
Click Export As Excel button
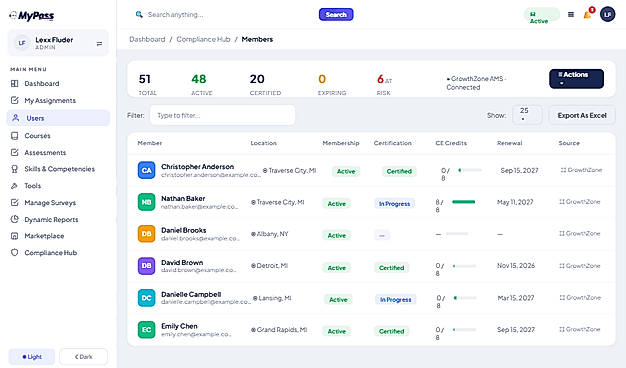(582, 115)
